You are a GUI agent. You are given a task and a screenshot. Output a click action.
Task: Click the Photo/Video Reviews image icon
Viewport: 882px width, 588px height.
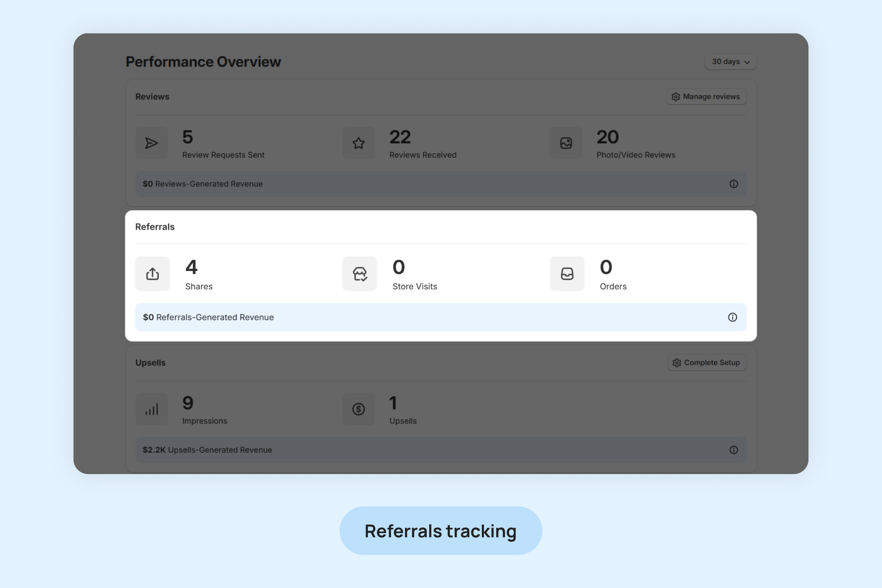[x=566, y=143]
